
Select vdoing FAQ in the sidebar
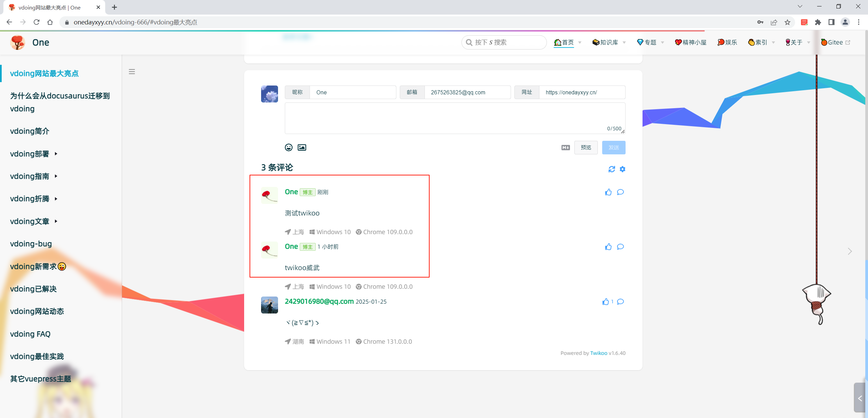click(30, 334)
